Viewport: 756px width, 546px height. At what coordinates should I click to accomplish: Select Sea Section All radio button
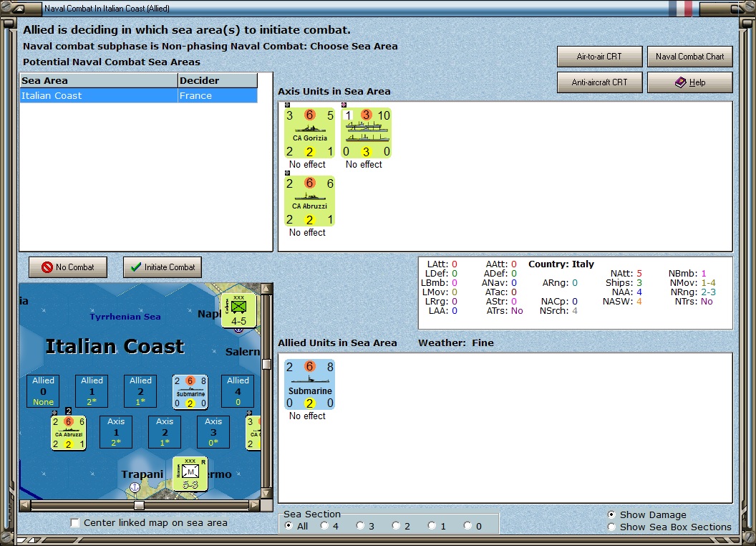pos(289,526)
